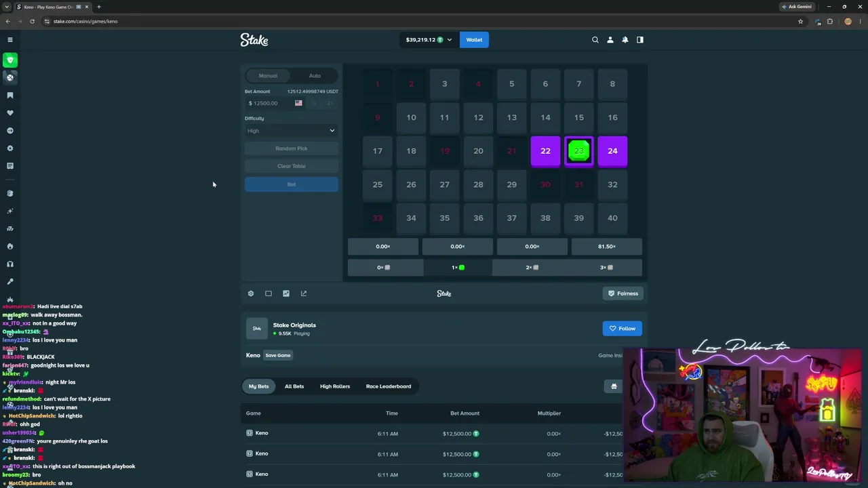Open the bookmark icon in the sidebar
868x488 pixels.
(x=10, y=96)
